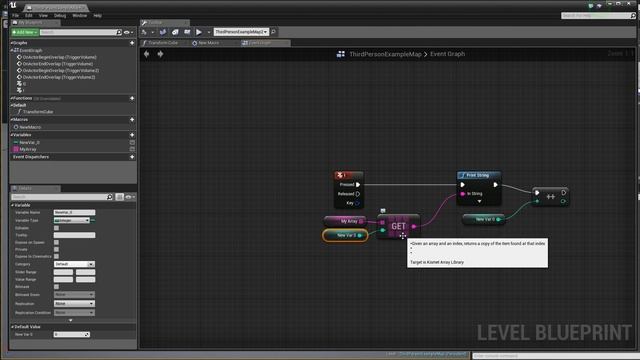Open the Help menu
Screen dimensions: 640x360
point(98,16)
